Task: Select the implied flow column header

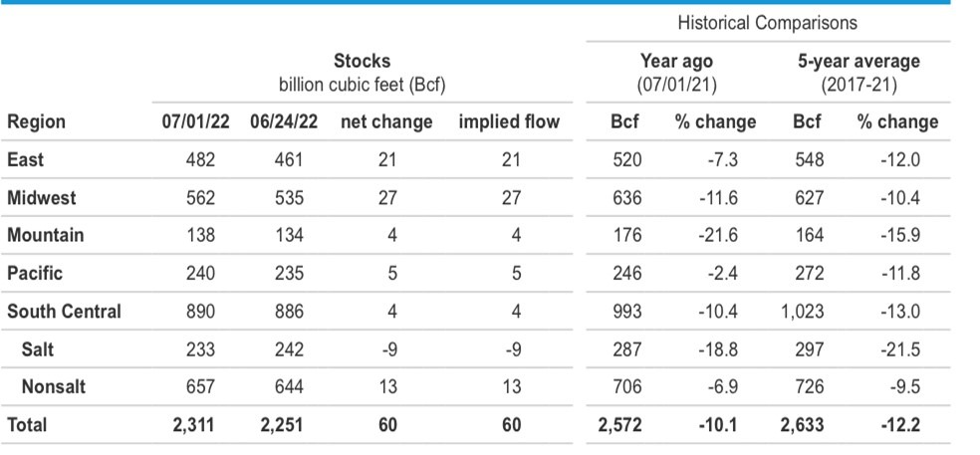Action: tap(509, 122)
